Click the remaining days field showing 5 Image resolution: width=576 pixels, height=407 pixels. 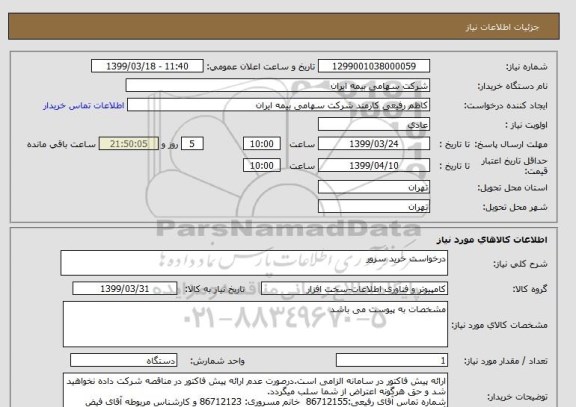(192, 144)
